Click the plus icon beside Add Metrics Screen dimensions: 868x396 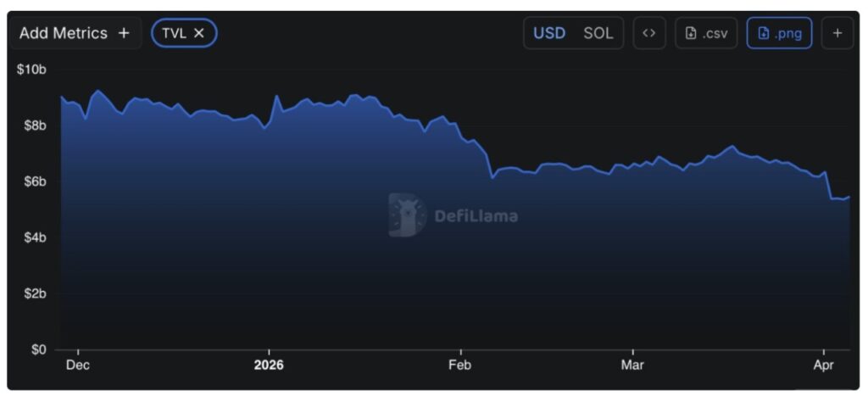pyautogui.click(x=124, y=33)
